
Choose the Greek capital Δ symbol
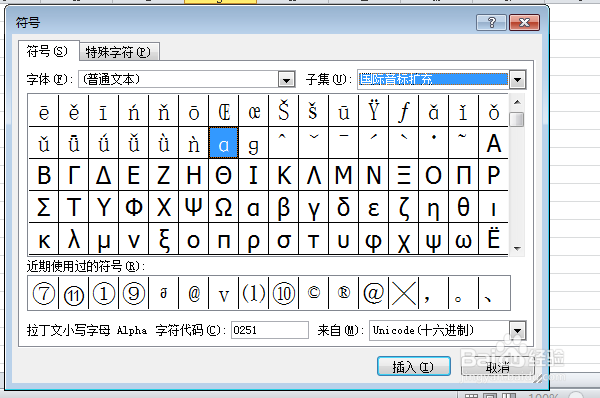tap(103, 175)
